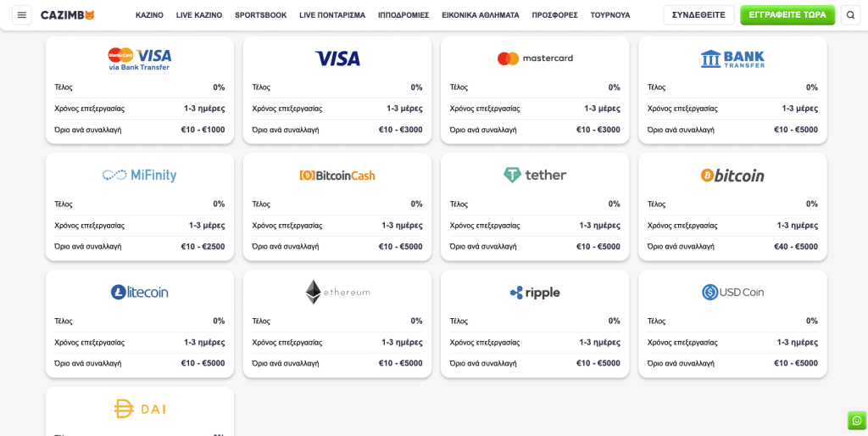Click the Ripple logo
The height and width of the screenshot is (436, 868).
tap(535, 293)
